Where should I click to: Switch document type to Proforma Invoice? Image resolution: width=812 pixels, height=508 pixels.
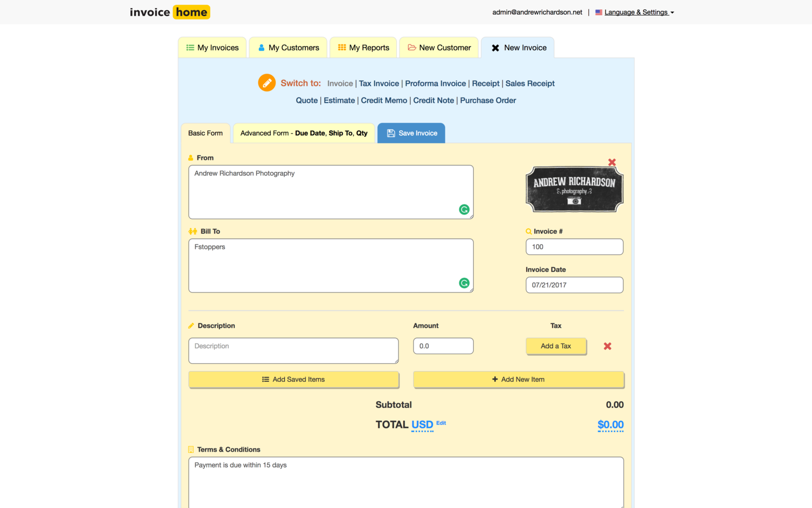435,83
